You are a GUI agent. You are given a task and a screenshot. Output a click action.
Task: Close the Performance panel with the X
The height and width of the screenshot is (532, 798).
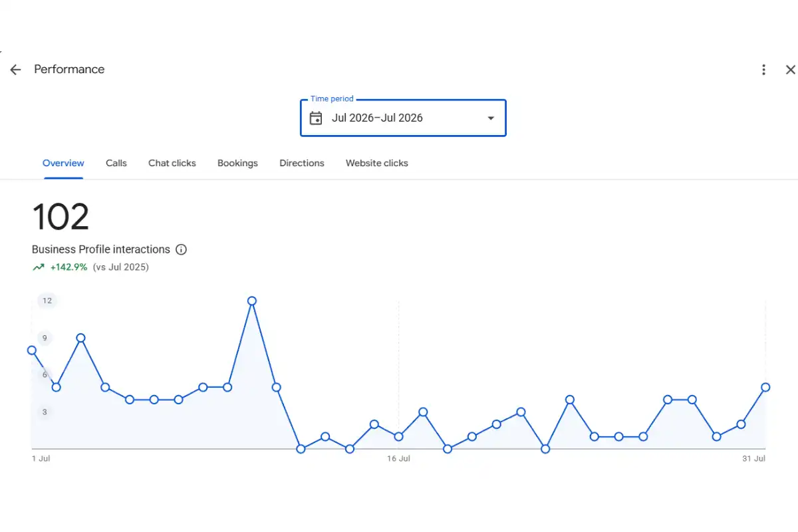pyautogui.click(x=790, y=70)
